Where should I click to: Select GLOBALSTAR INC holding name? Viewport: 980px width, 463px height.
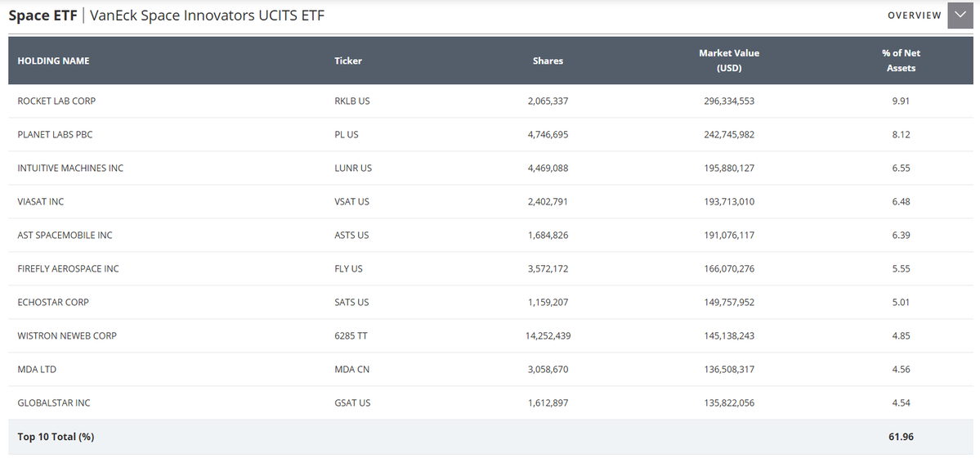(54, 403)
